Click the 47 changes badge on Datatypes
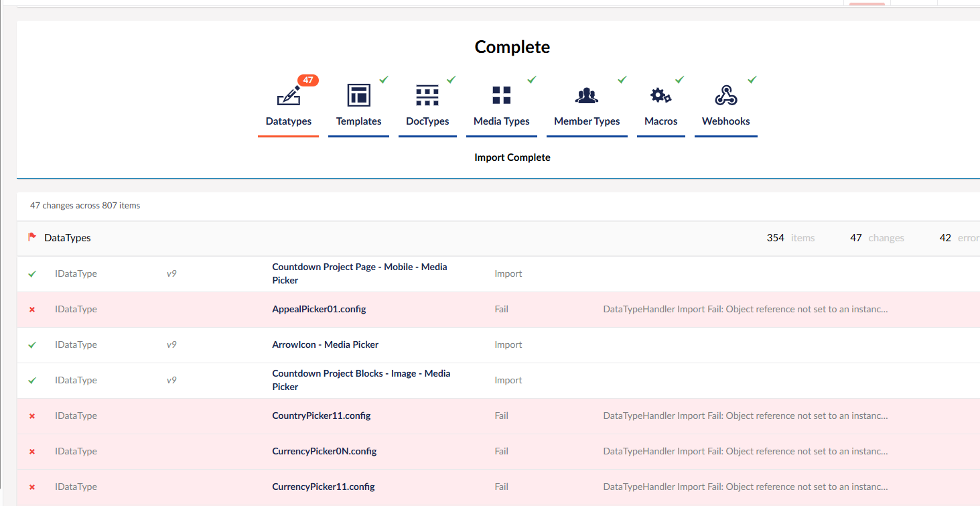This screenshot has height=506, width=980. click(x=307, y=80)
